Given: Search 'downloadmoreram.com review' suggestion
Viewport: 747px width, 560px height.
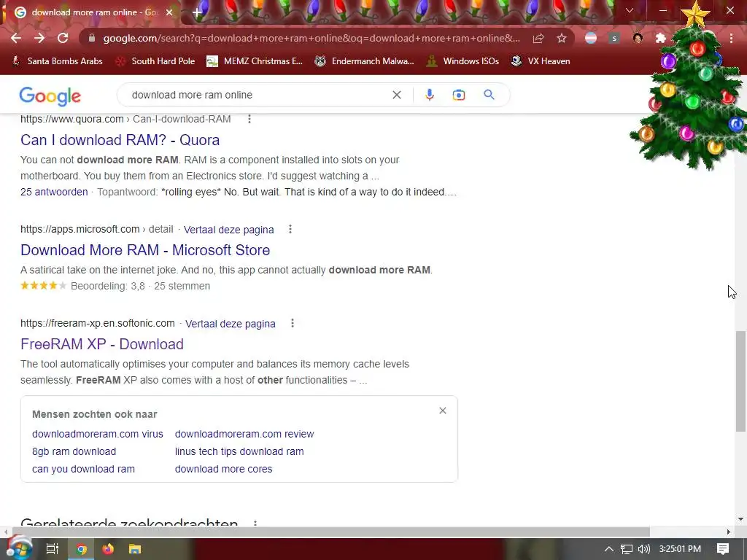Looking at the screenshot, I should point(244,434).
